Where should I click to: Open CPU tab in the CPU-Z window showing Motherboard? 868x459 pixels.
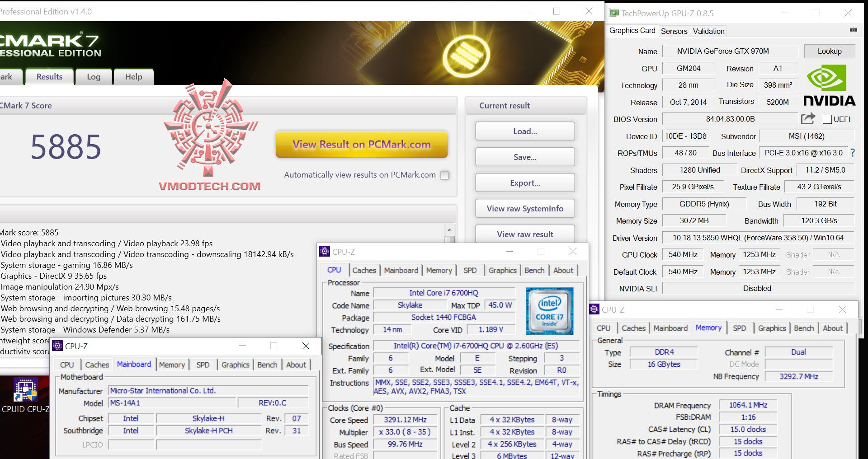pos(67,365)
